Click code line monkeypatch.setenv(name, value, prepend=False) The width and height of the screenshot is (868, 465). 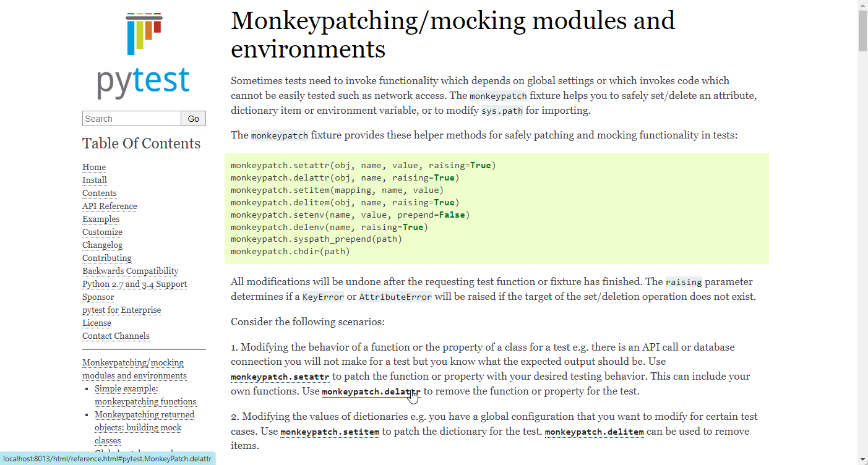(350, 215)
